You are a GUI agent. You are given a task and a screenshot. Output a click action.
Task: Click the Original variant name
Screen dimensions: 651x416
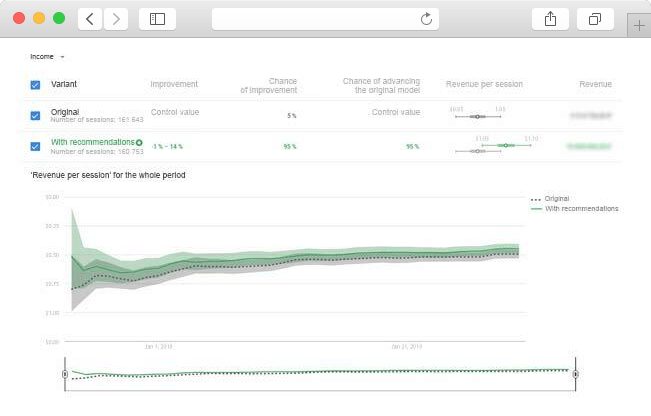[x=65, y=111]
